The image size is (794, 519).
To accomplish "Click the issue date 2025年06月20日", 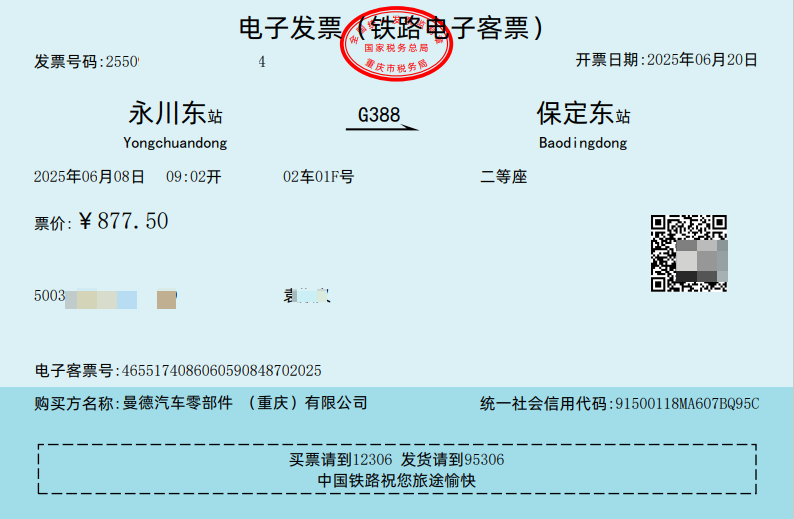I will point(702,60).
